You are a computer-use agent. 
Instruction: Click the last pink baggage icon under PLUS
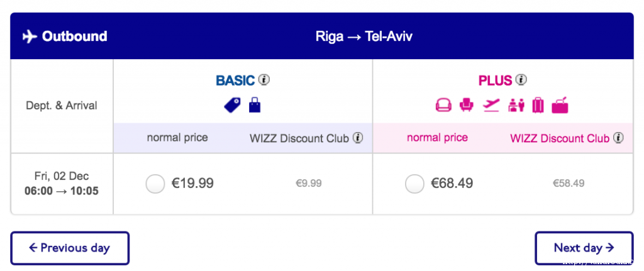click(560, 106)
